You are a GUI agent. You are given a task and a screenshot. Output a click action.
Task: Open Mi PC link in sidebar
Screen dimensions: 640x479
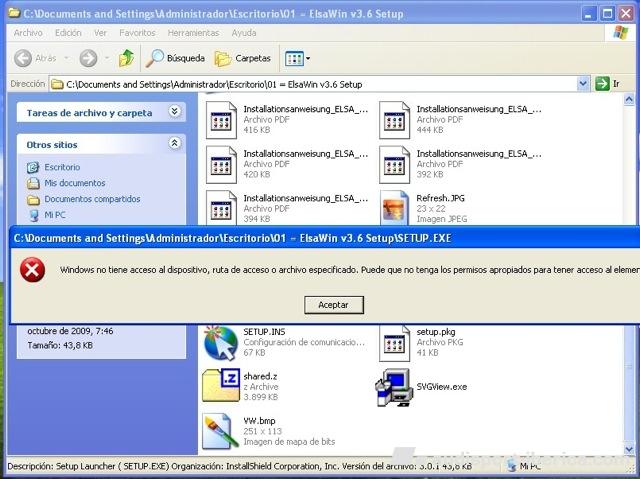pyautogui.click(x=55, y=215)
